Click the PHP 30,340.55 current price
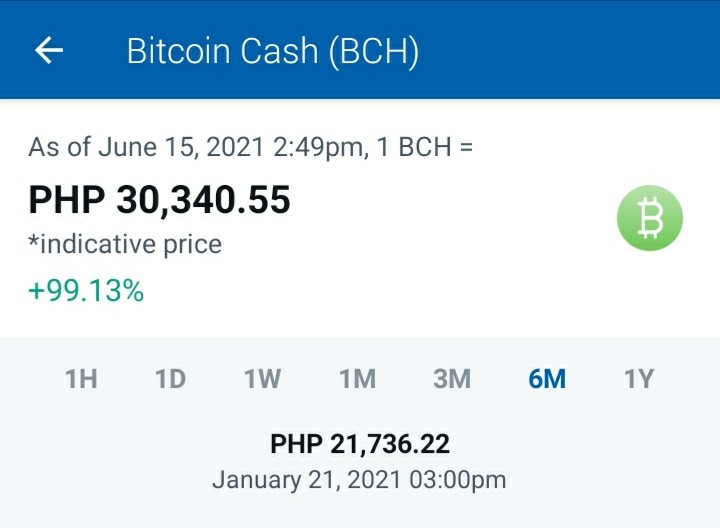Screen dimensions: 720x528 tap(159, 200)
